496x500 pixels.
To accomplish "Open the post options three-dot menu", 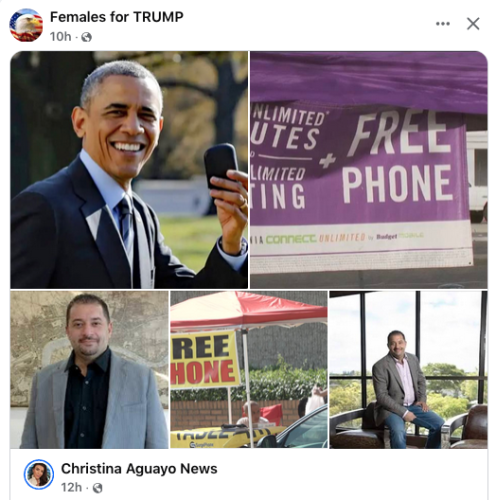I will [x=443, y=24].
